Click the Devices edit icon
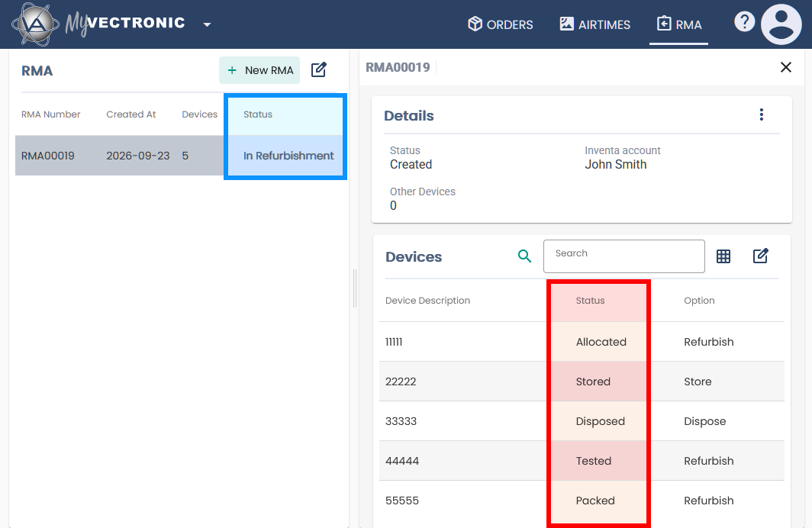Image resolution: width=812 pixels, height=528 pixels. pyautogui.click(x=761, y=256)
